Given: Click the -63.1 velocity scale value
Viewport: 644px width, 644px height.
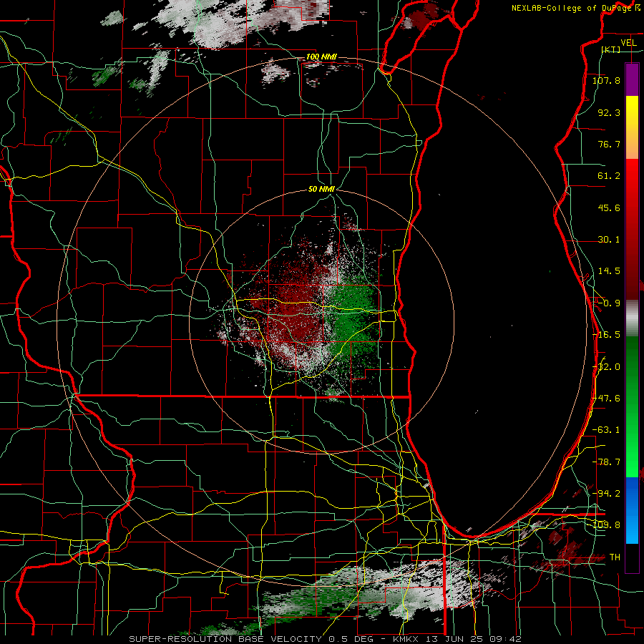Looking at the screenshot, I should tap(606, 429).
